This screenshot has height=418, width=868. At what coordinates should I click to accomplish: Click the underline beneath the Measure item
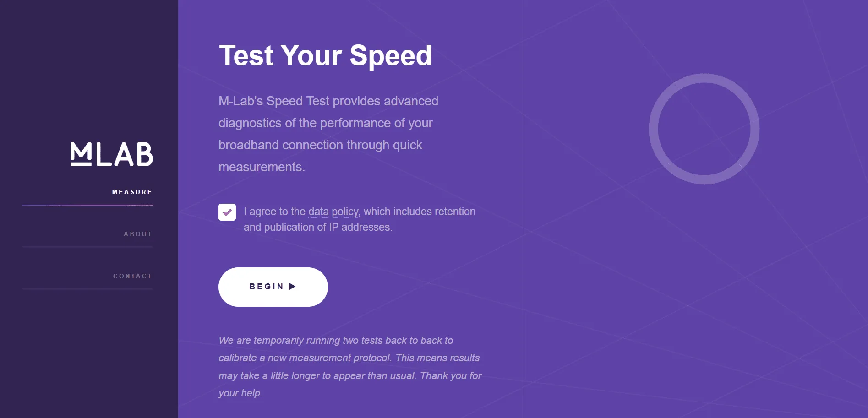(x=87, y=205)
